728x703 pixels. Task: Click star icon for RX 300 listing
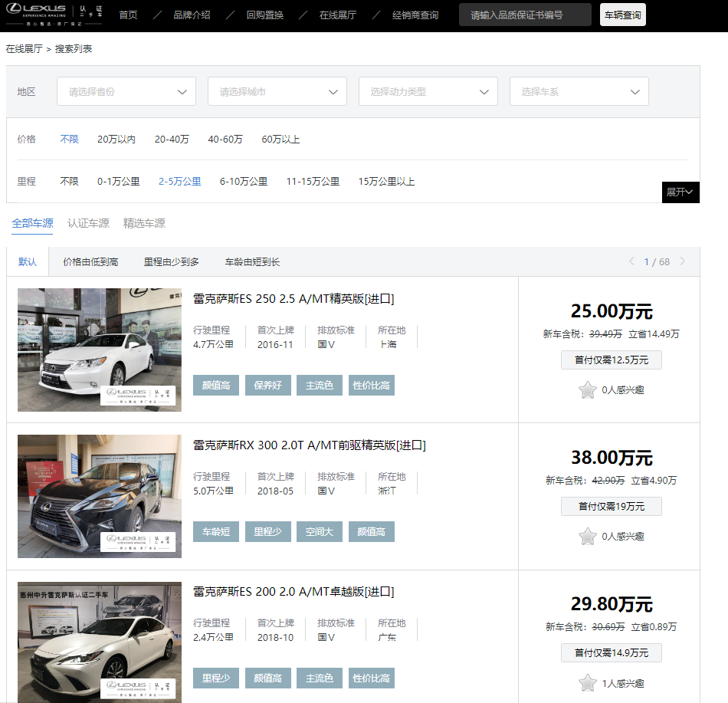pyautogui.click(x=587, y=537)
